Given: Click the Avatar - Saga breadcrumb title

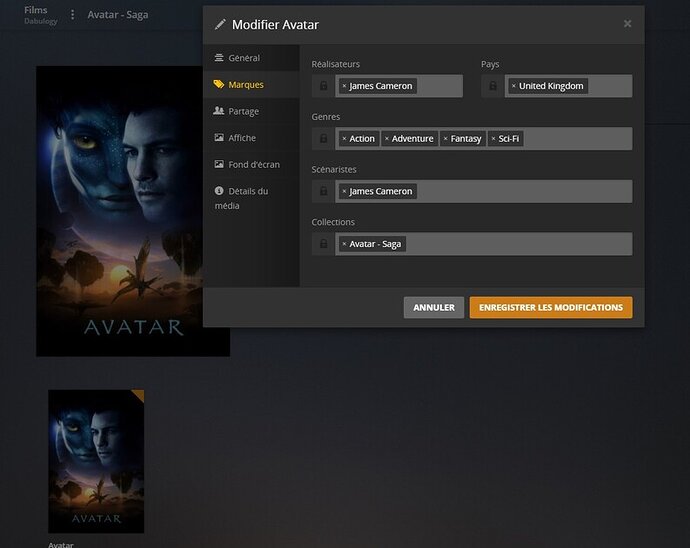Looking at the screenshot, I should pyautogui.click(x=118, y=15).
